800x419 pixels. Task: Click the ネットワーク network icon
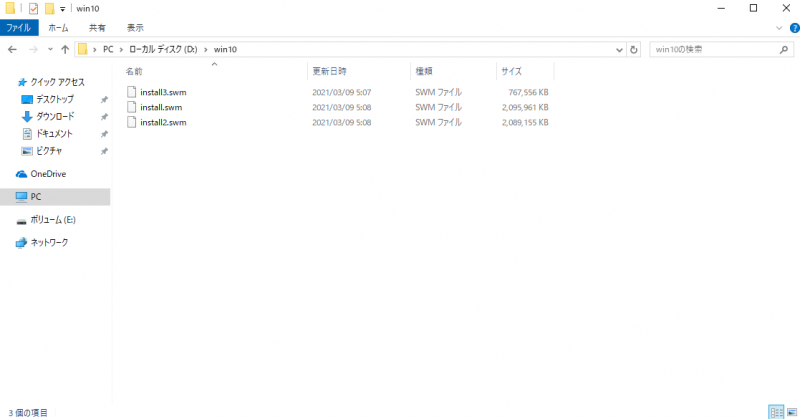21,243
